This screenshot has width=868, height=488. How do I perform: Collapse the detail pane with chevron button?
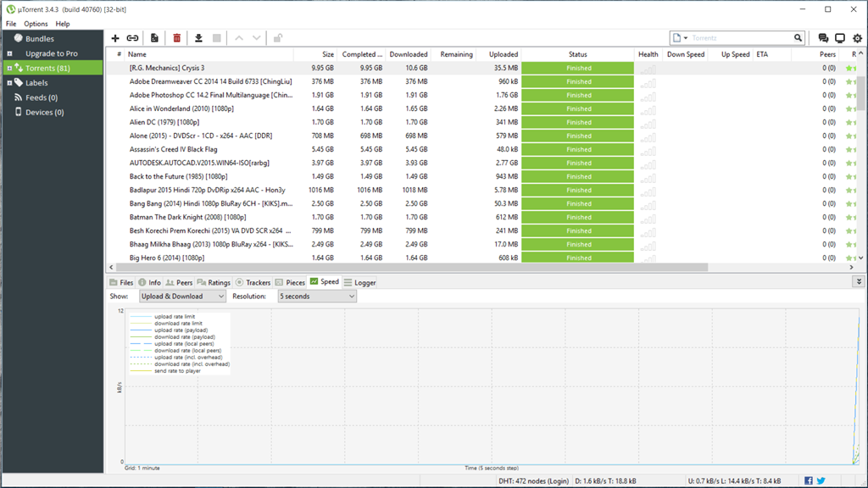pyautogui.click(x=858, y=282)
